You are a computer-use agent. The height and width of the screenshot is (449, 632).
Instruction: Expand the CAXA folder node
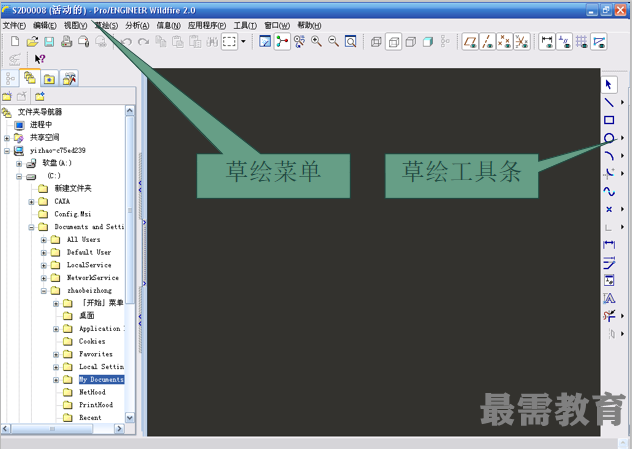point(31,202)
